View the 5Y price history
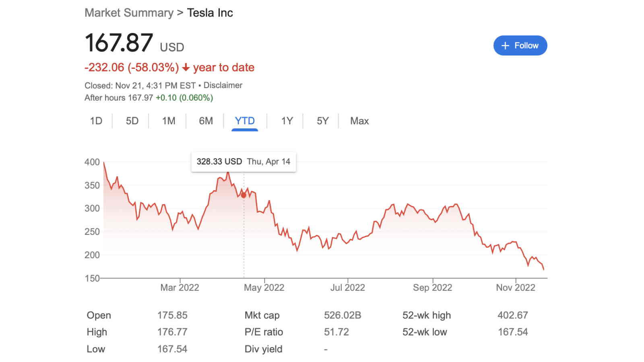Screen dimensions: 644x362 pyautogui.click(x=322, y=121)
